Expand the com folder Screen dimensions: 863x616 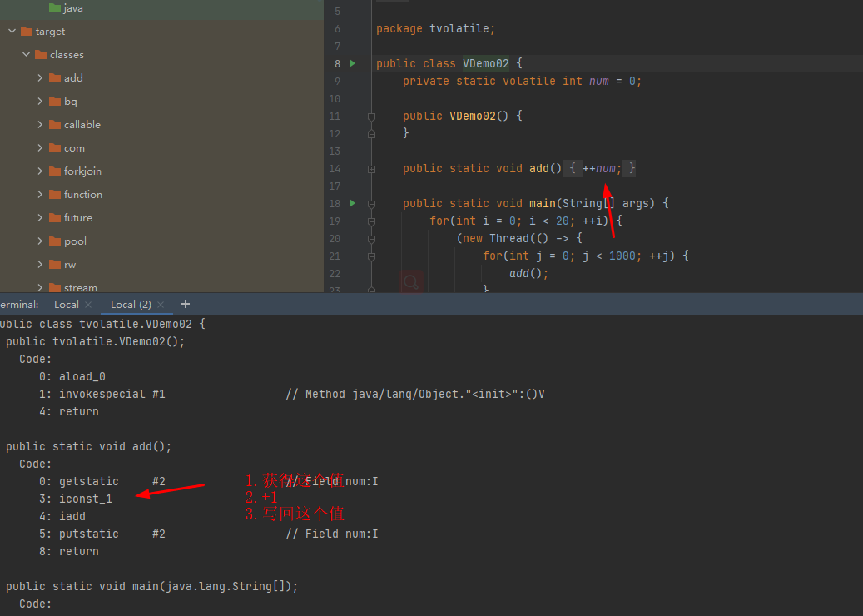(40, 147)
